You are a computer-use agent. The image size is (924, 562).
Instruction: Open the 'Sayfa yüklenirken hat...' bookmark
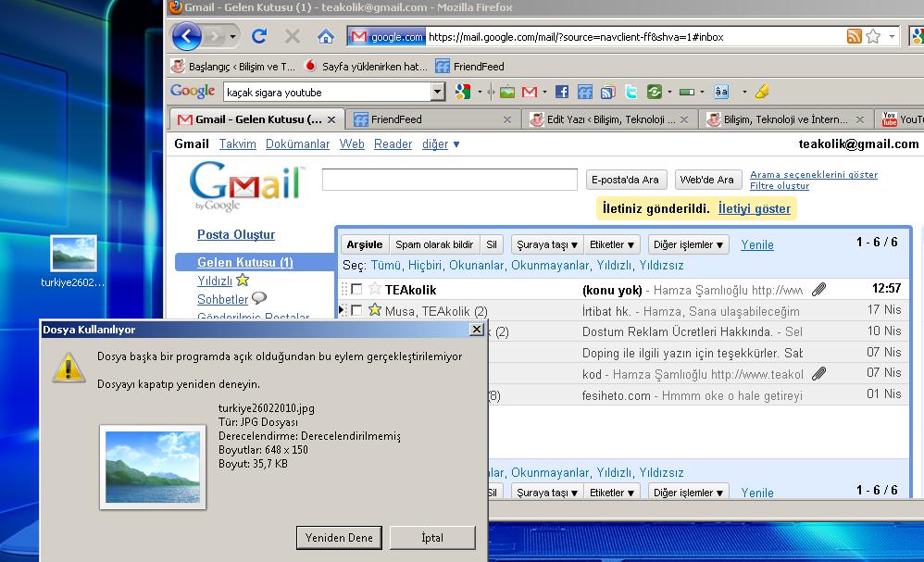(x=366, y=67)
